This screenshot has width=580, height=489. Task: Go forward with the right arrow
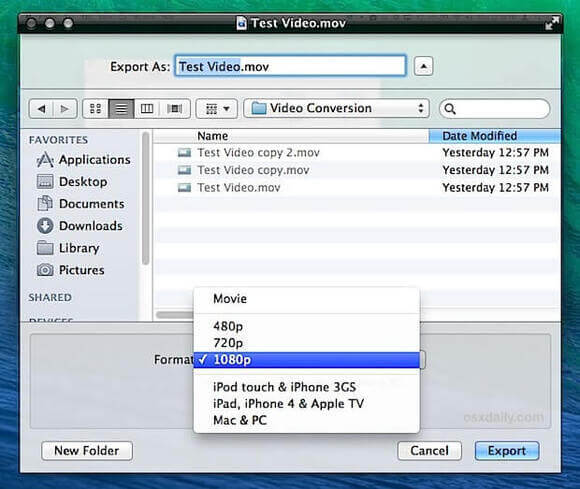coord(65,109)
